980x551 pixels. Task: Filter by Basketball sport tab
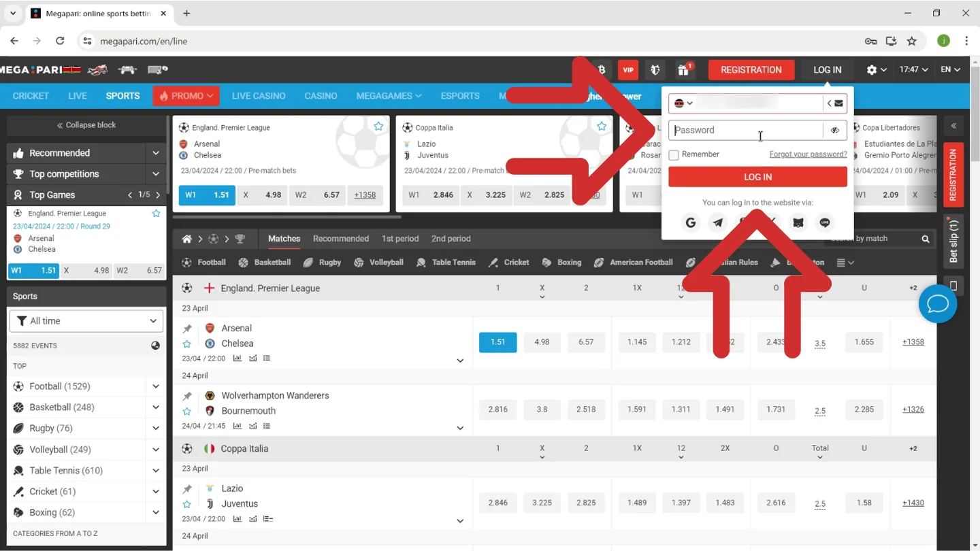265,263
